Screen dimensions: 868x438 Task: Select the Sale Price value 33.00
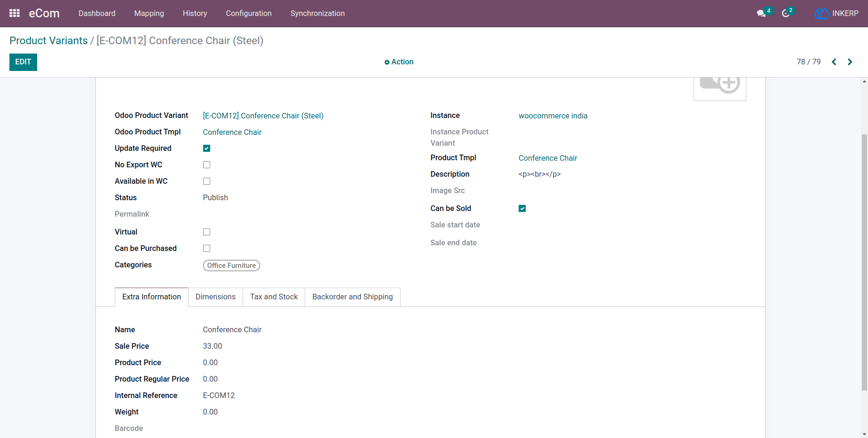click(x=212, y=346)
